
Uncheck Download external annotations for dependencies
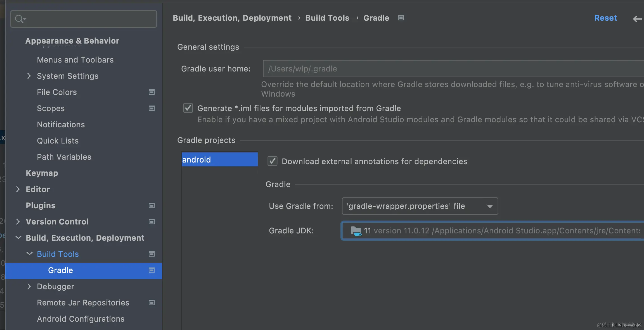(x=272, y=161)
